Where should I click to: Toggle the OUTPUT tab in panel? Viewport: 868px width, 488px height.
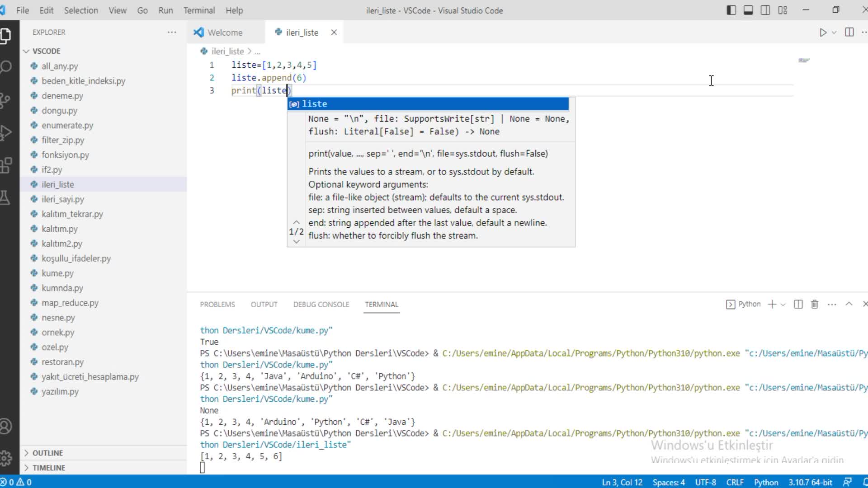pyautogui.click(x=264, y=304)
